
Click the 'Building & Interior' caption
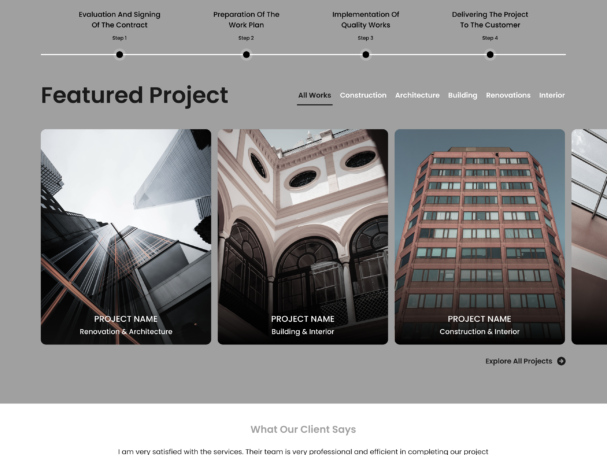coord(303,331)
